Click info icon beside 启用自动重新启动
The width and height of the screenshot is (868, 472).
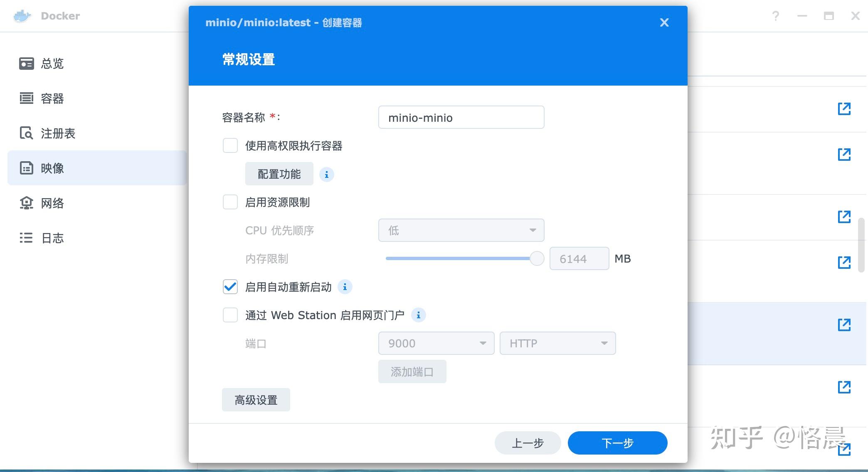coord(345,287)
